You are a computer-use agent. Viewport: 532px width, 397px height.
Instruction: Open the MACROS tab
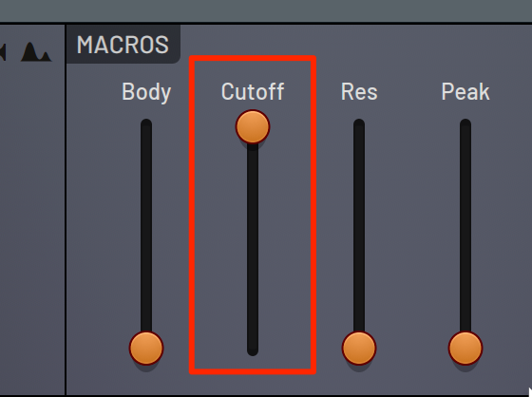click(x=123, y=45)
